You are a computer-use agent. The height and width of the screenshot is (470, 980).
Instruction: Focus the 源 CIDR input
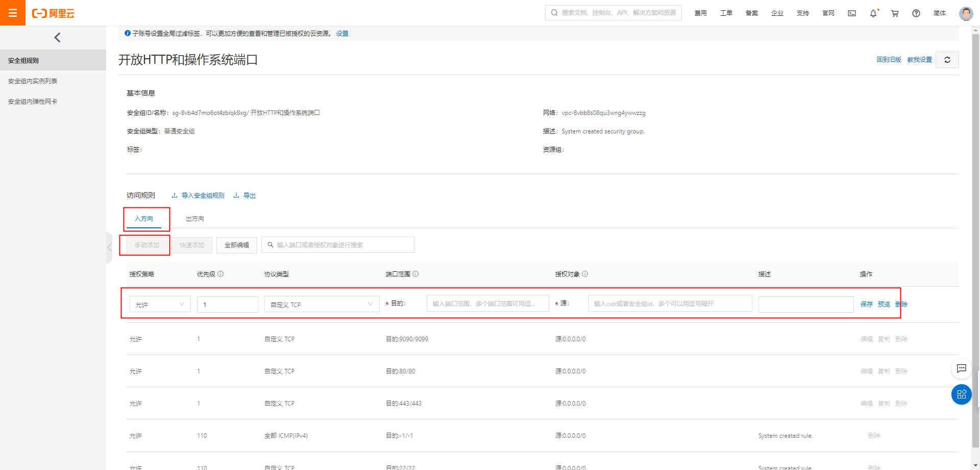pos(670,303)
